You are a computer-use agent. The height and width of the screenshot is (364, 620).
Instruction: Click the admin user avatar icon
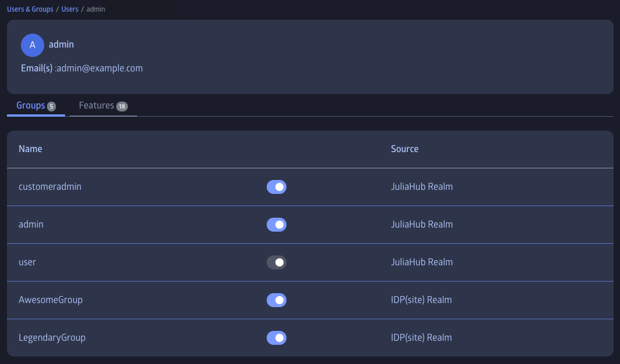coord(33,45)
